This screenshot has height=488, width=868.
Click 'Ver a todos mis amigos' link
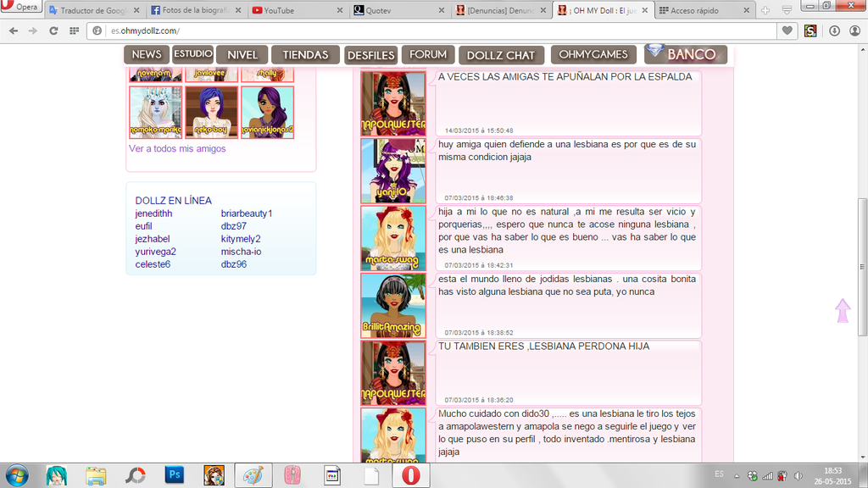177,148
